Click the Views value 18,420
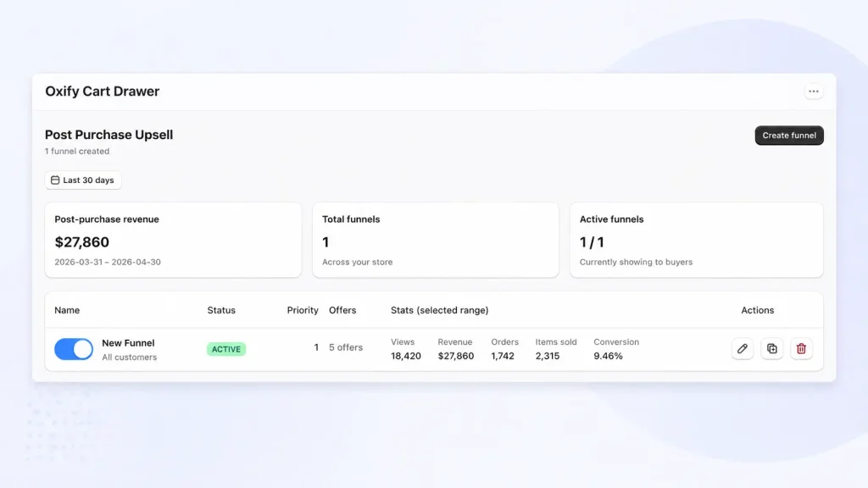 point(406,356)
